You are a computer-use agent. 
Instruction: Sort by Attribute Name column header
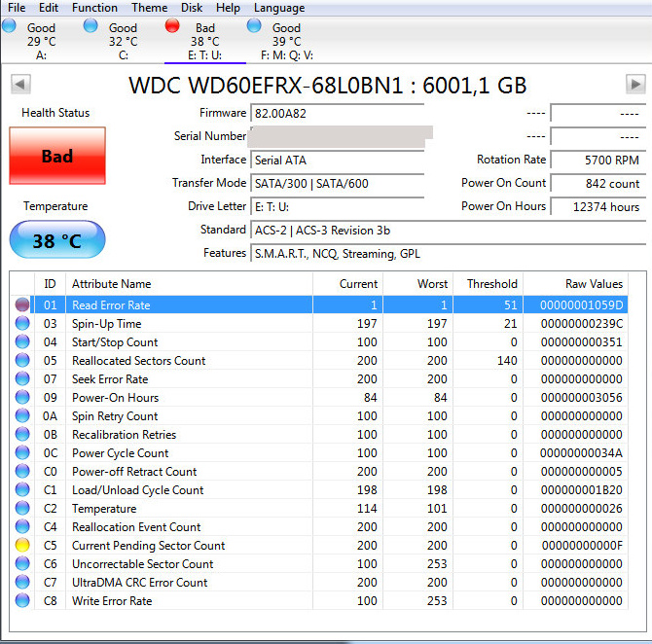(x=189, y=284)
